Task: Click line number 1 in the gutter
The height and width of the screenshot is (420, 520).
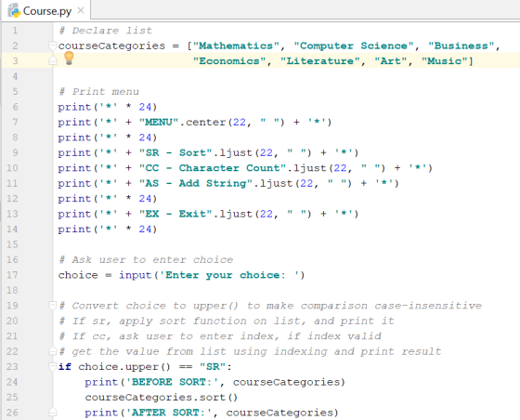Action: click(x=15, y=31)
